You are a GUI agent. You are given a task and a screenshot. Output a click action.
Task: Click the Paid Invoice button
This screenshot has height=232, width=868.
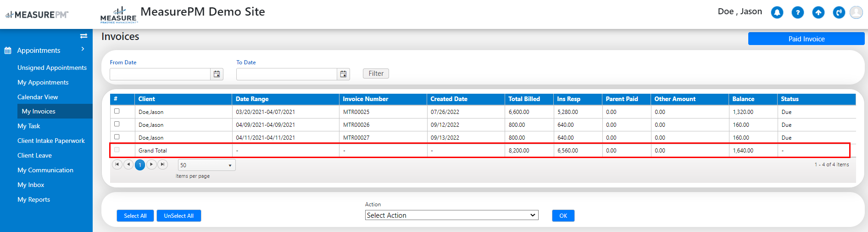tap(806, 39)
